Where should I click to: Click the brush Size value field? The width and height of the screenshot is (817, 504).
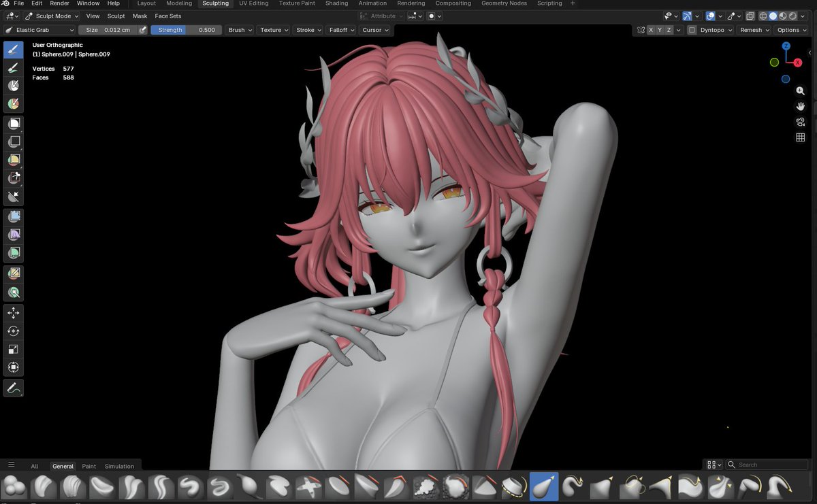tap(108, 30)
